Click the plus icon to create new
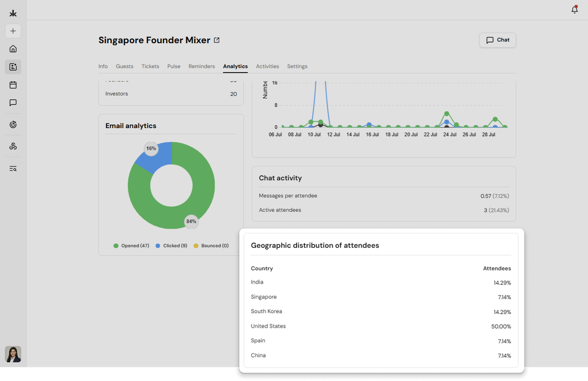Image resolution: width=588 pixels, height=381 pixels. [13, 31]
